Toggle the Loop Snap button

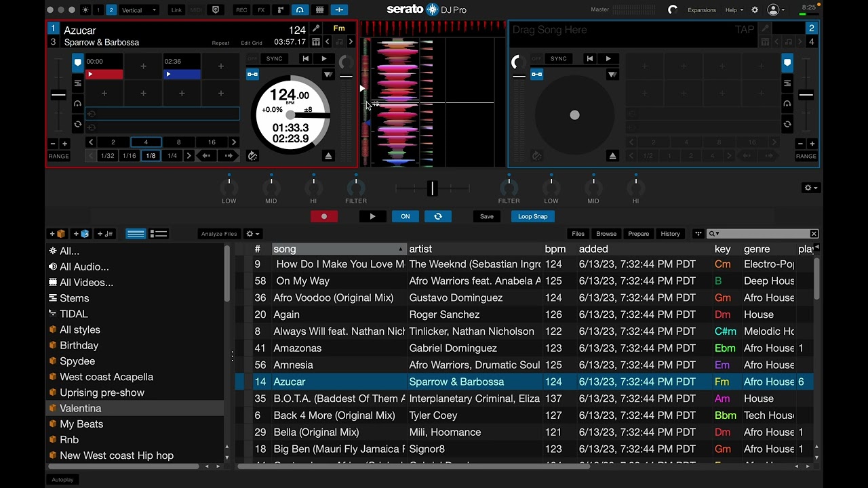(532, 216)
